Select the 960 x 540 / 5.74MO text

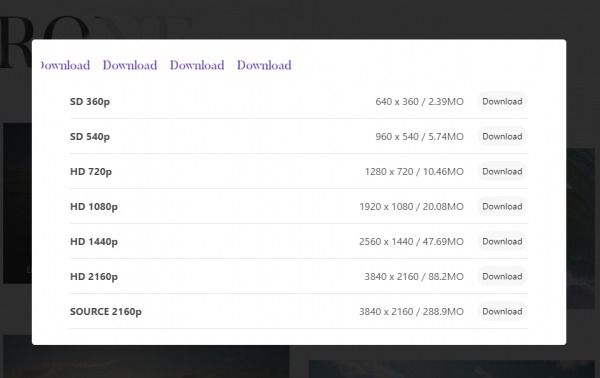pyautogui.click(x=419, y=137)
